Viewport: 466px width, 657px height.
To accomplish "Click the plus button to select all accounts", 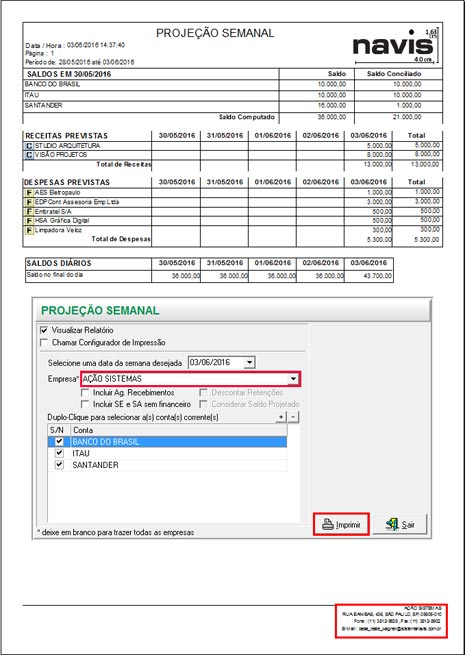I will point(281,417).
